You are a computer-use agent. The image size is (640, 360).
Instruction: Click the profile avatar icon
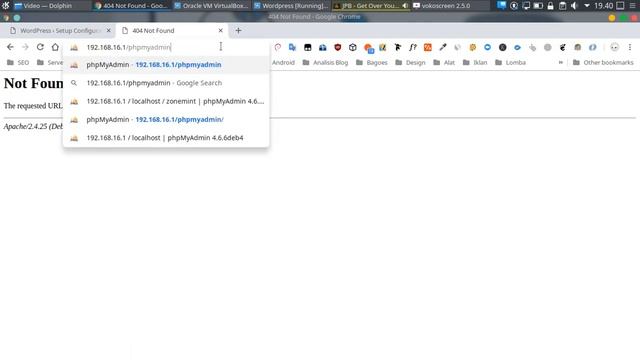[x=615, y=47]
